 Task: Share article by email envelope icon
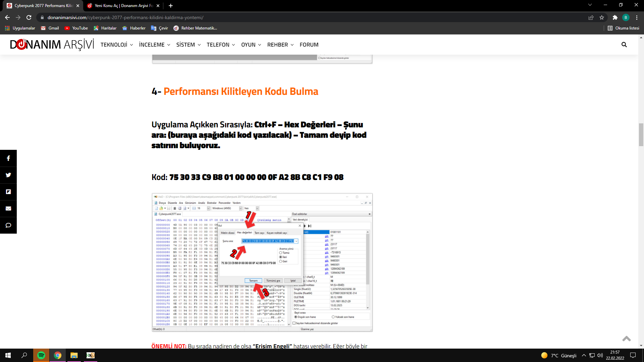point(8,208)
